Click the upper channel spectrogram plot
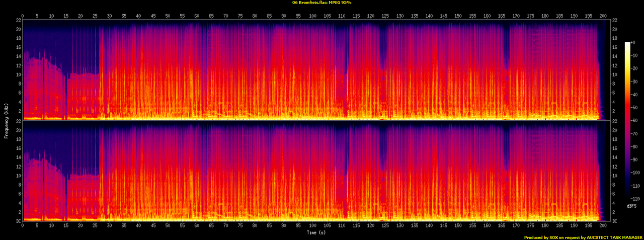 (x=316, y=70)
